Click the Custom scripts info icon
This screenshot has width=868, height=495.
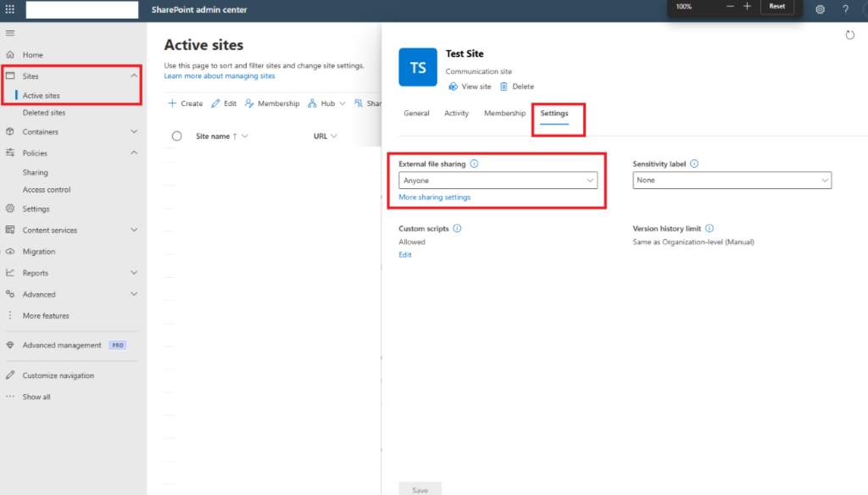tap(457, 228)
